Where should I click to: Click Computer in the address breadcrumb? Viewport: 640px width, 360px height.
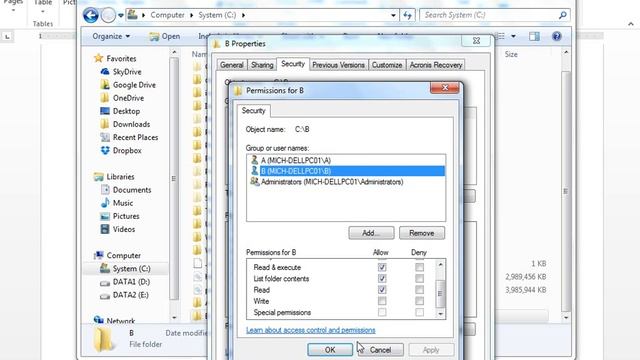pos(167,15)
